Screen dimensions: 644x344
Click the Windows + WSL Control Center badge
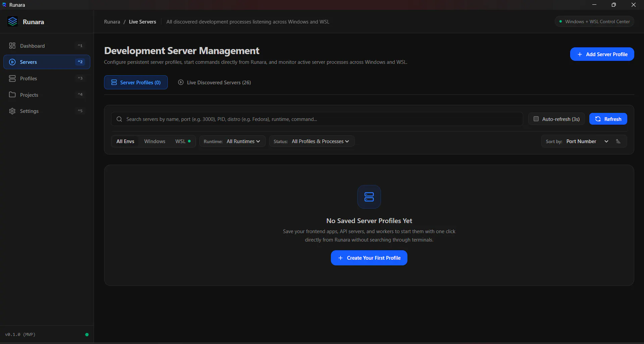594,21
